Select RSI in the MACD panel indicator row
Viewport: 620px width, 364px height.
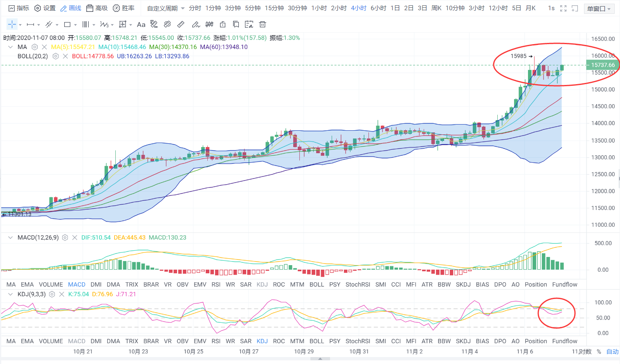216,284
